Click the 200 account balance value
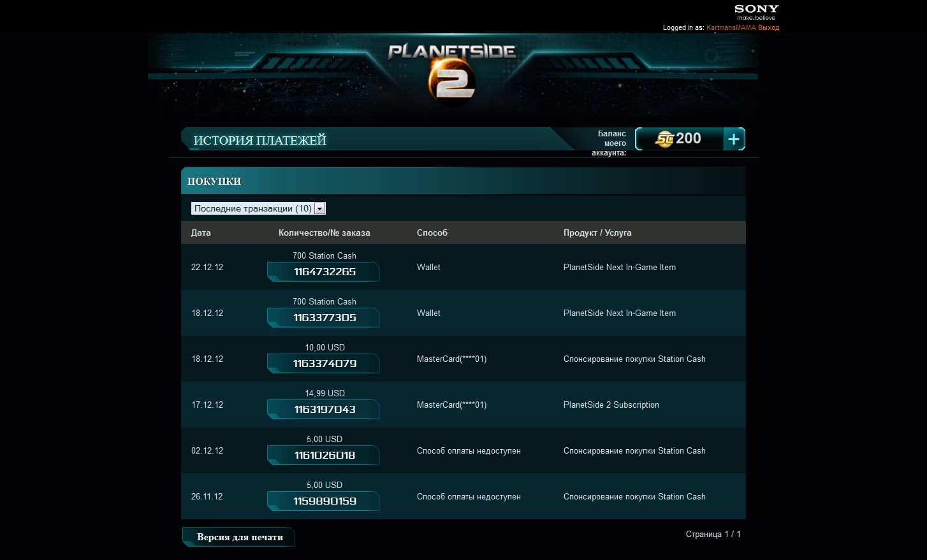Viewport: 927px width, 560px height. pos(689,138)
